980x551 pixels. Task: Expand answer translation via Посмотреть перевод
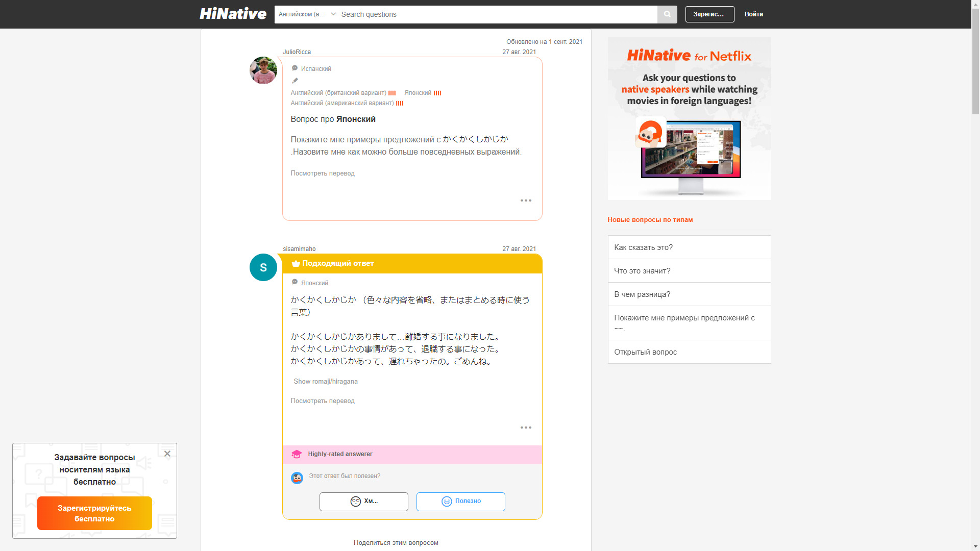(x=322, y=401)
